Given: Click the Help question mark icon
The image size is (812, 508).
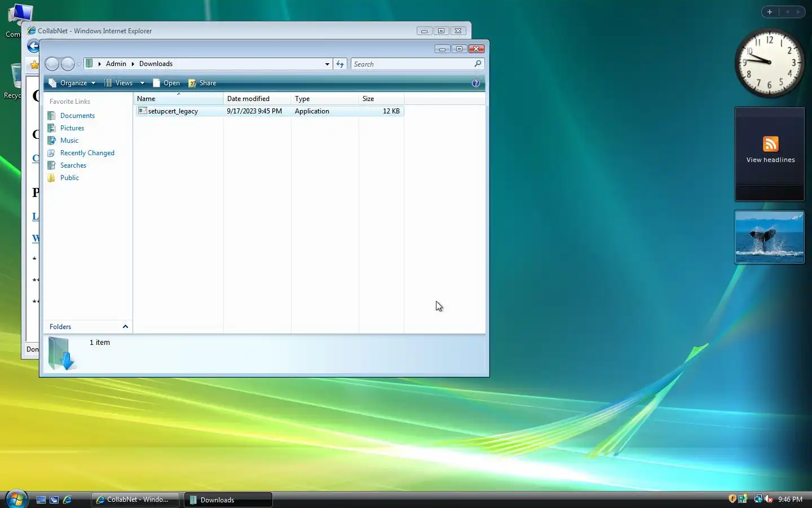Looking at the screenshot, I should pyautogui.click(x=476, y=83).
